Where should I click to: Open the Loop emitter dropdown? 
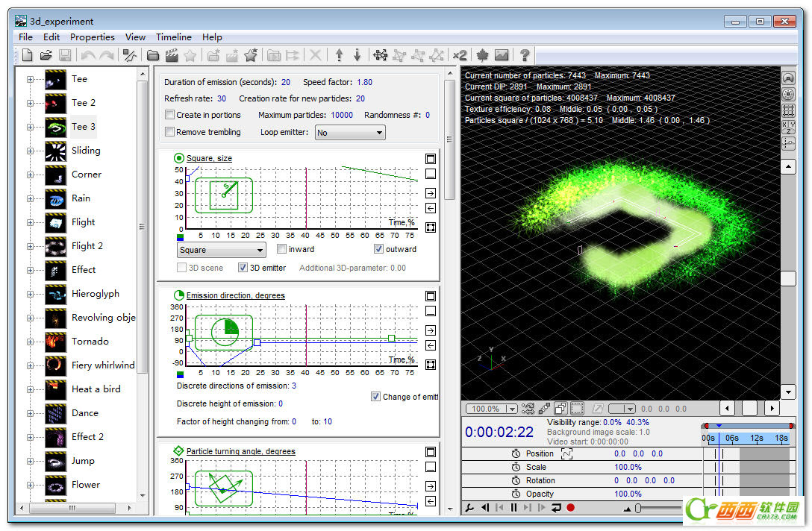click(x=349, y=133)
